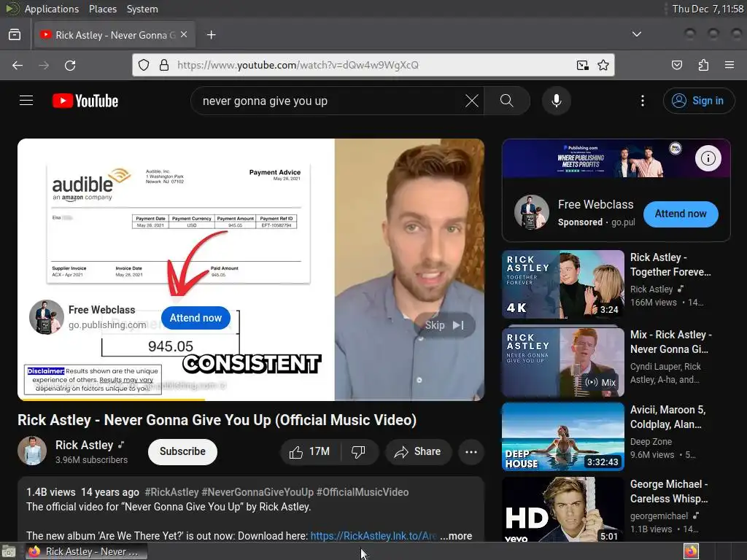
Task: Skip the video ad
Action: [444, 325]
